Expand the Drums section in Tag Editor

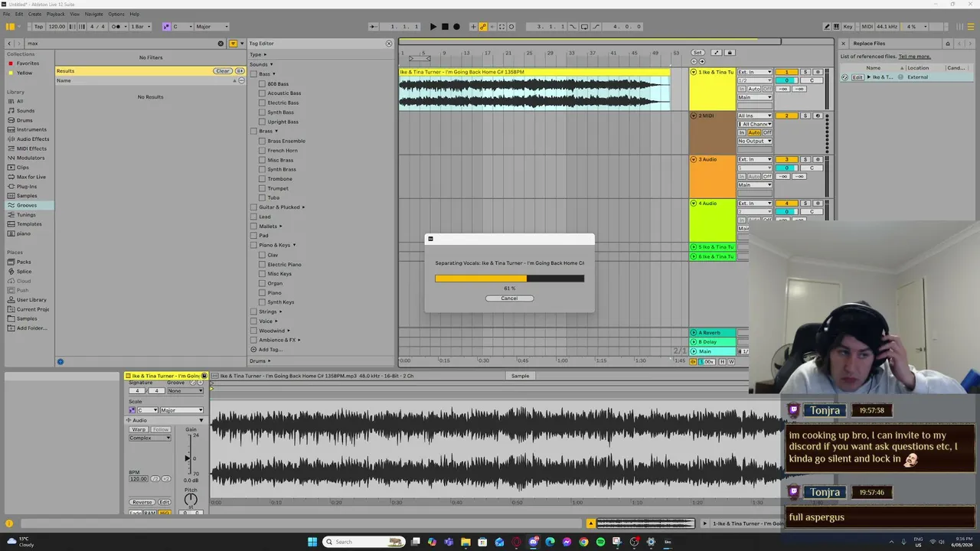tap(260, 360)
